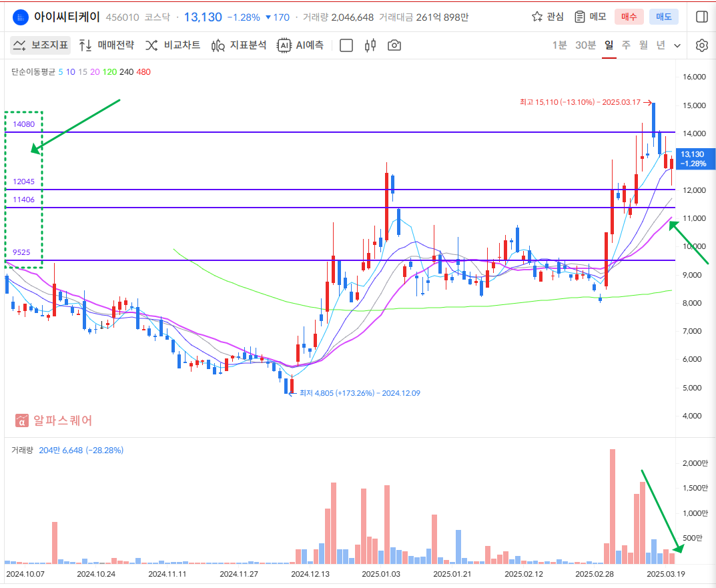Open the 메모 note button

coord(591,17)
